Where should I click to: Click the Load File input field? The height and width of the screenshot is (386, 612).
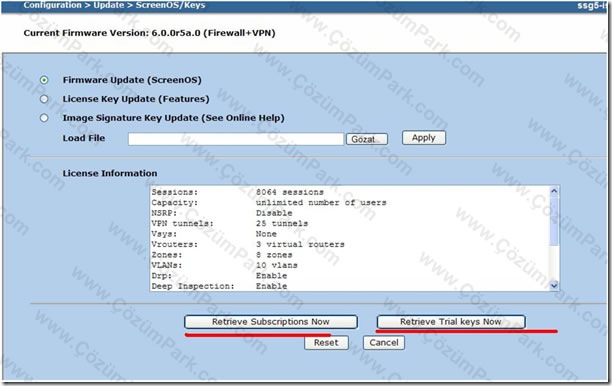coord(236,139)
